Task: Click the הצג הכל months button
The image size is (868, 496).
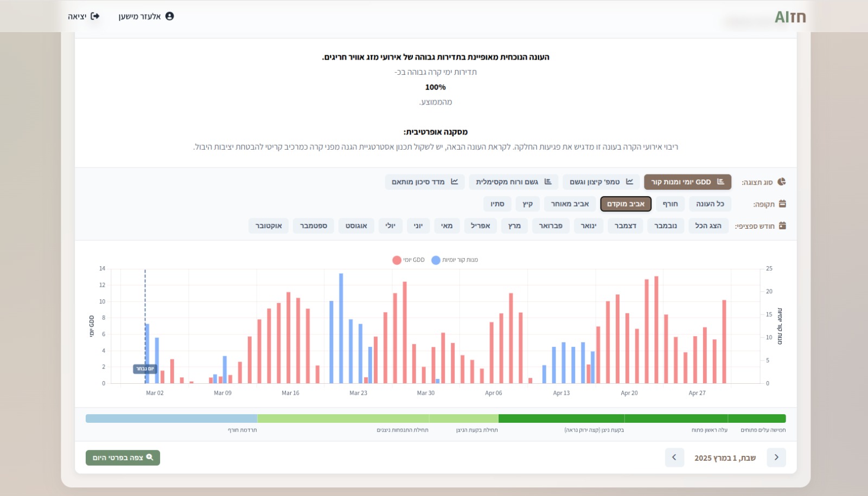Action: 708,226
